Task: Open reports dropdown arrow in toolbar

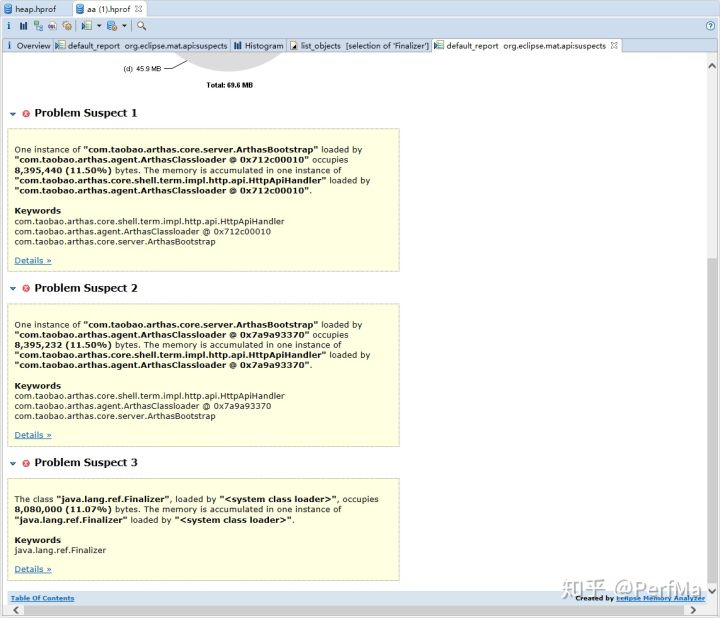Action: [x=99, y=26]
